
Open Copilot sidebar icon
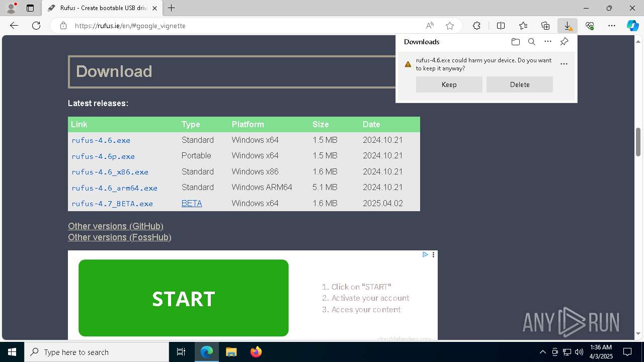(x=632, y=26)
